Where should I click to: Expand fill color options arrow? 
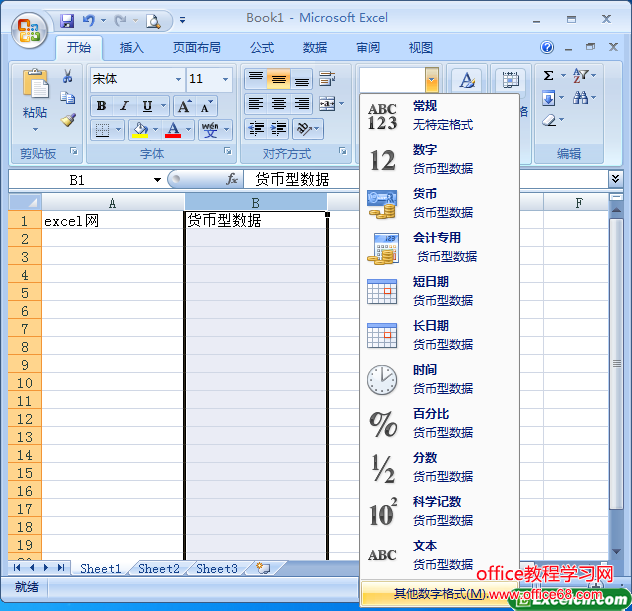pyautogui.click(x=156, y=130)
